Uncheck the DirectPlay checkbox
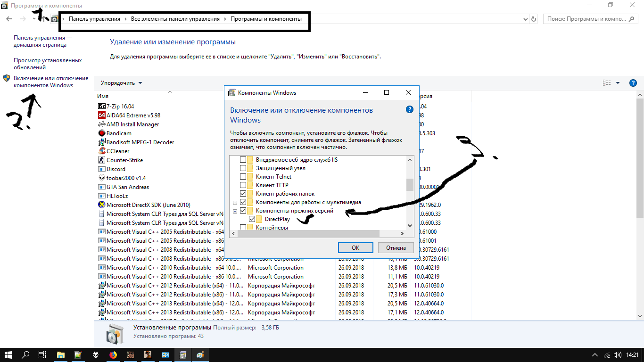 (x=252, y=219)
